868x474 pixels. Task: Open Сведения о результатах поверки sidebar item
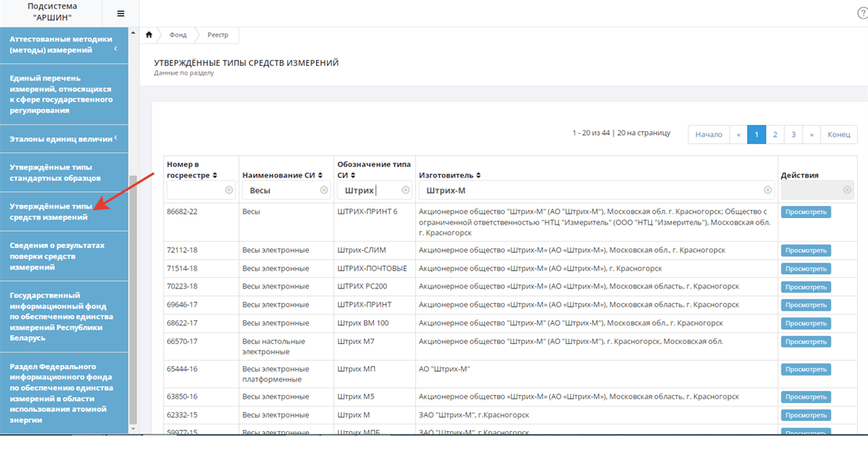(x=64, y=256)
